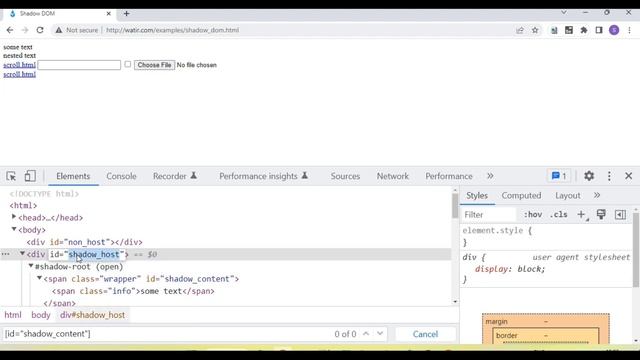Collapse the body element node
The width and height of the screenshot is (640, 360).
14,229
